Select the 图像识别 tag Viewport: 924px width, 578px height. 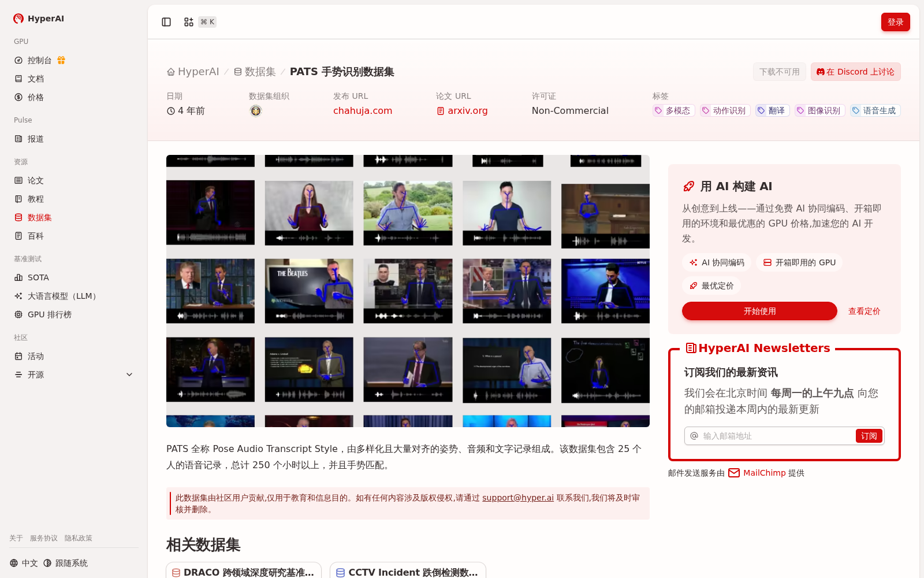tap(819, 110)
